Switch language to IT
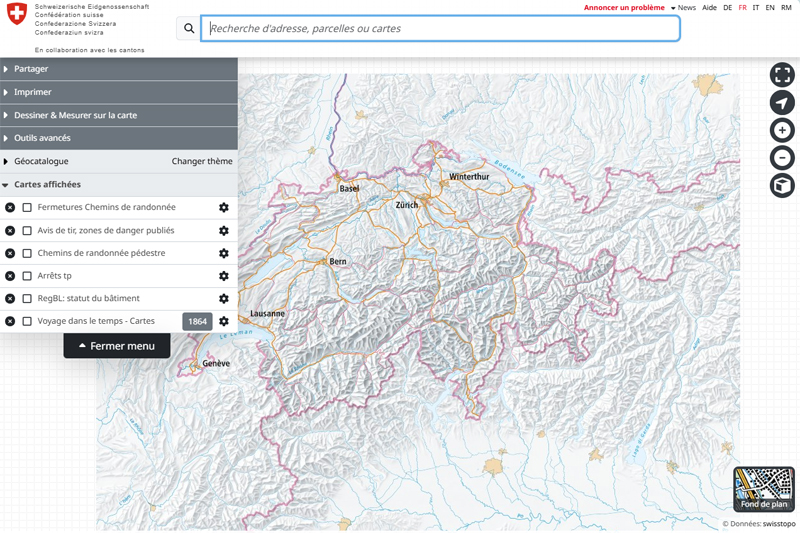This screenshot has width=800, height=533. pos(756,8)
